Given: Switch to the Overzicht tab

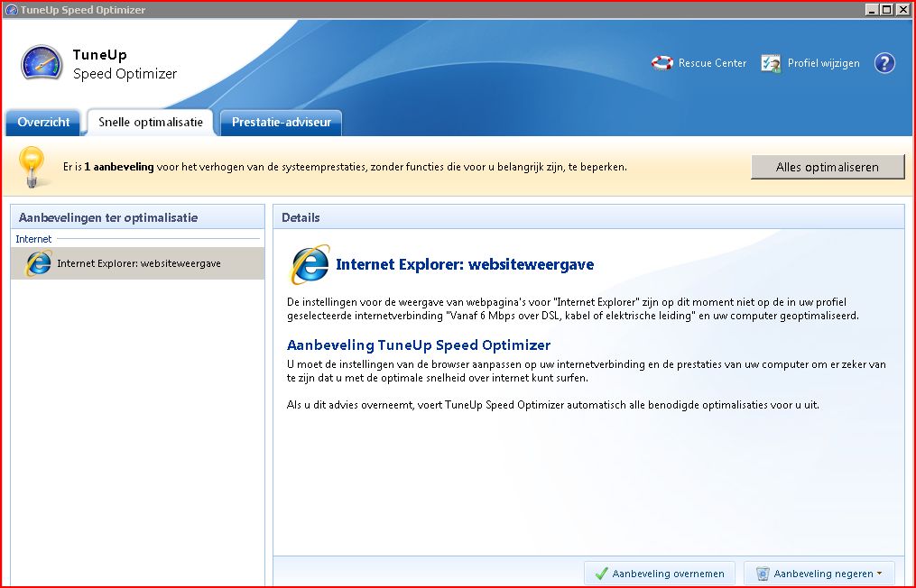Looking at the screenshot, I should (43, 123).
